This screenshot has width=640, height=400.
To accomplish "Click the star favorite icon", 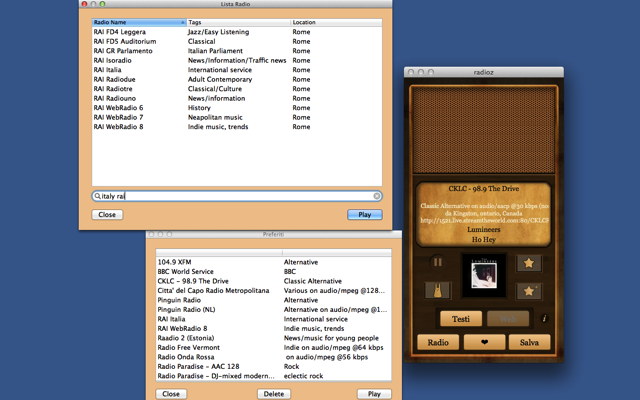I will pyautogui.click(x=529, y=263).
